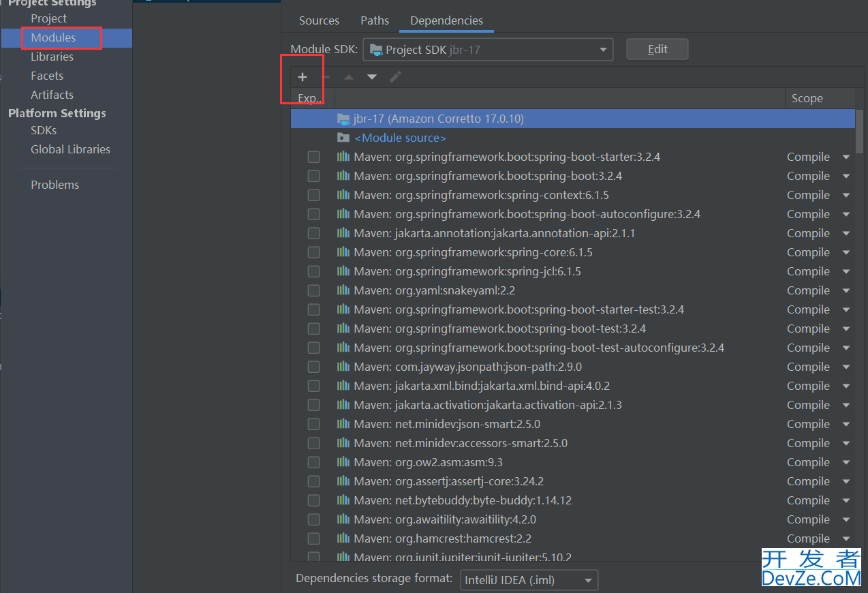Click the Module source folder icon

pyautogui.click(x=343, y=138)
